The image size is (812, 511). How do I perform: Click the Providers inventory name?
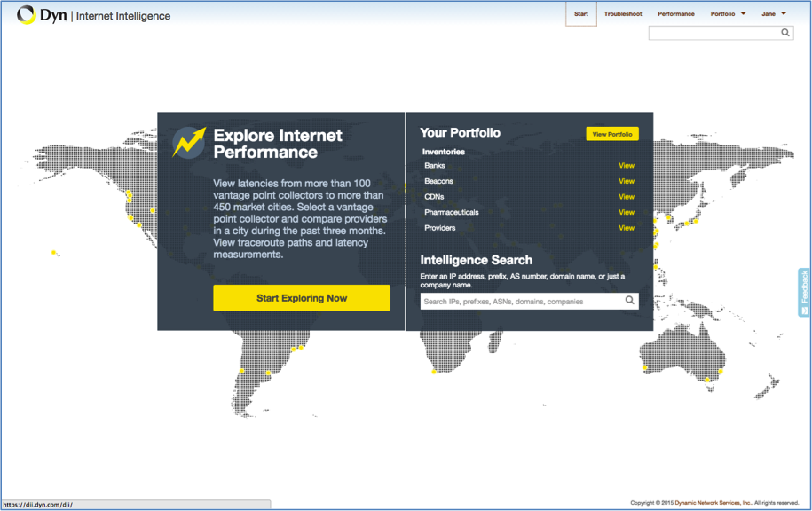pos(439,228)
